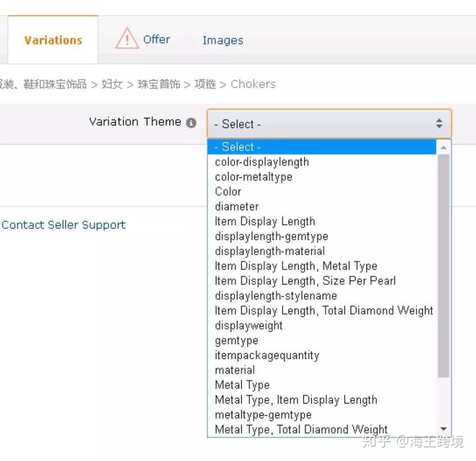This screenshot has height=461, width=476.
Task: Choose metaltype-gemtype from the options
Action: click(263, 415)
